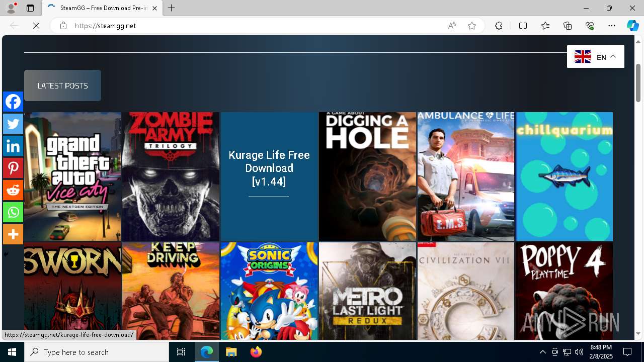644x362 pixels.
Task: Open Browser essentials heart icon
Action: tap(590, 26)
